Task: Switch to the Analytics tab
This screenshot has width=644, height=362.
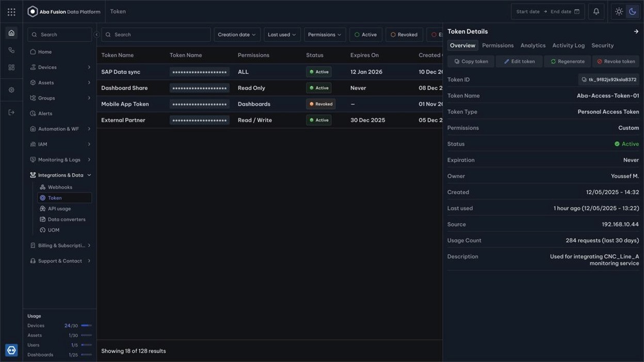Action: coord(533,45)
